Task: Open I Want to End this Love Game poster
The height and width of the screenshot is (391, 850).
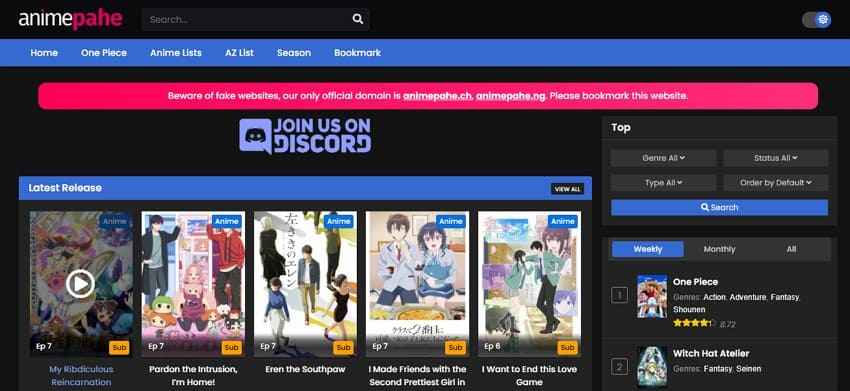Action: [x=530, y=284]
